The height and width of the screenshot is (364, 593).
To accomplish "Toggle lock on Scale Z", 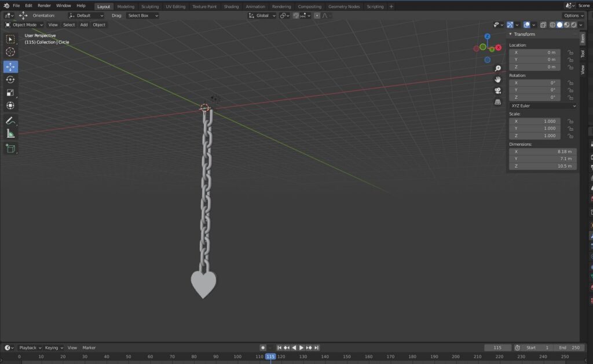I will click(570, 136).
